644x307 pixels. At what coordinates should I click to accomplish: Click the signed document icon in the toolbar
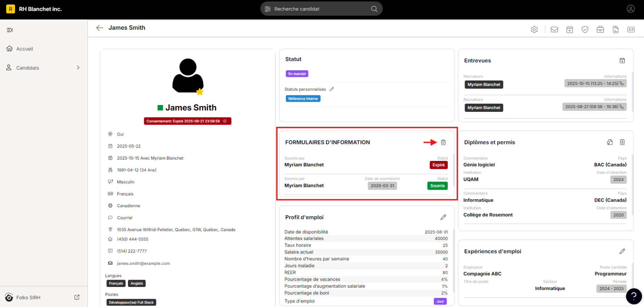point(616,30)
